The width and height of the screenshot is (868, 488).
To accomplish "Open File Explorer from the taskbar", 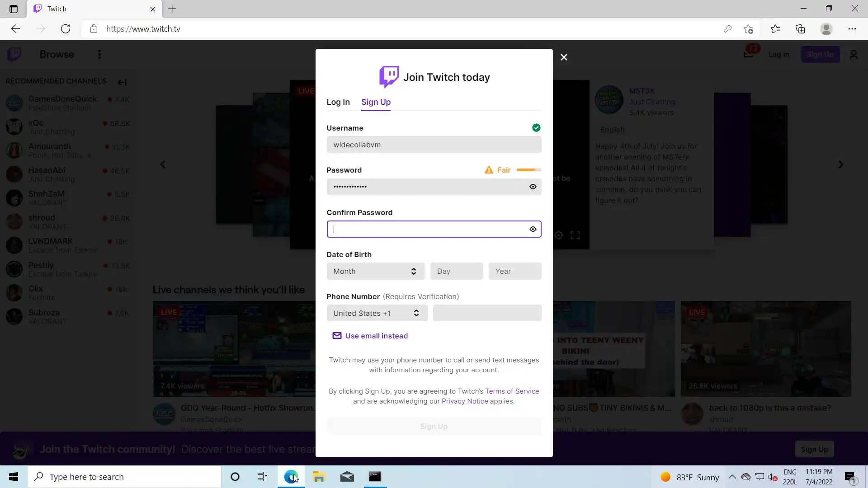I will (319, 477).
